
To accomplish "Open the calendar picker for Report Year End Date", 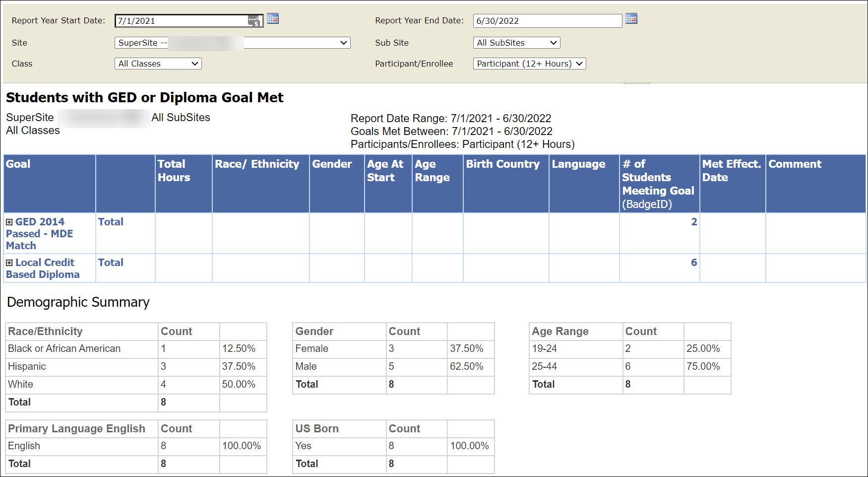I will 631,18.
